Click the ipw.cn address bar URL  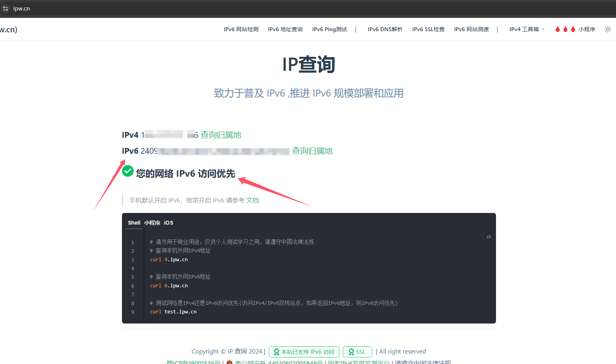tap(21, 8)
